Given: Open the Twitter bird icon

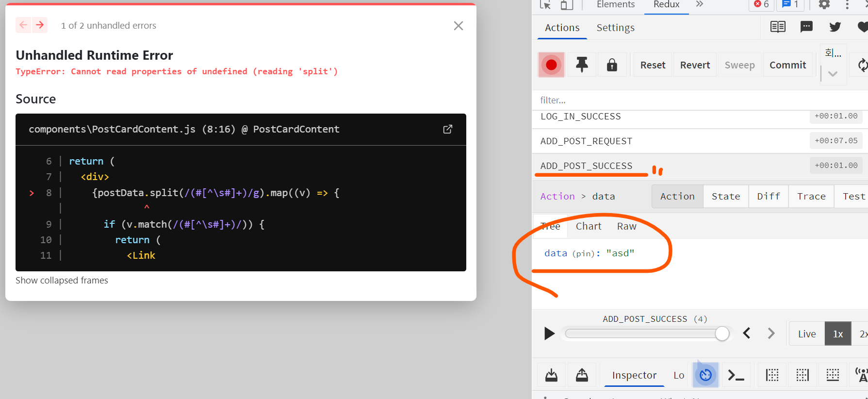Looking at the screenshot, I should (x=835, y=27).
